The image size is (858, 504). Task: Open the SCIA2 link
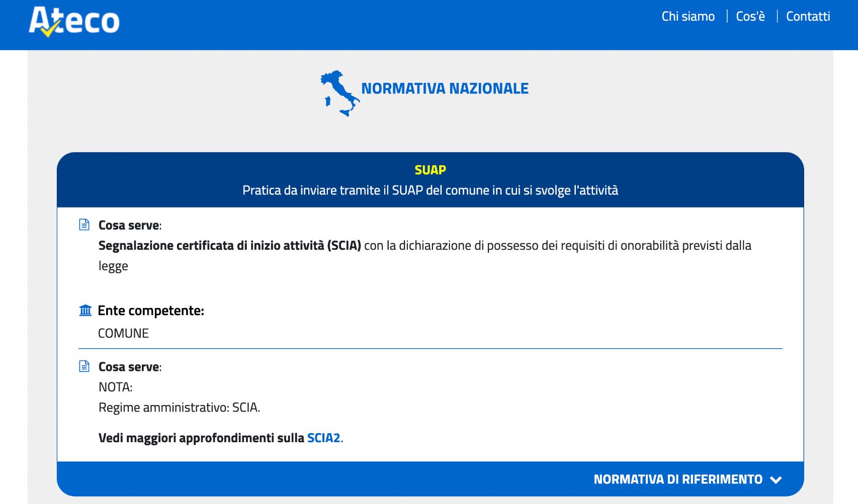pyautogui.click(x=324, y=438)
